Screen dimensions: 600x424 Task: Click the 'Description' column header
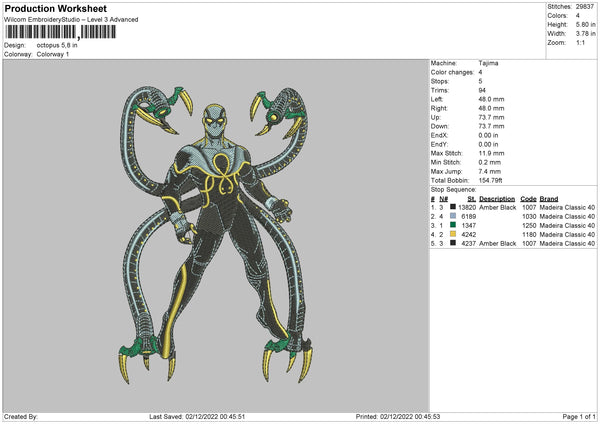[x=497, y=199]
